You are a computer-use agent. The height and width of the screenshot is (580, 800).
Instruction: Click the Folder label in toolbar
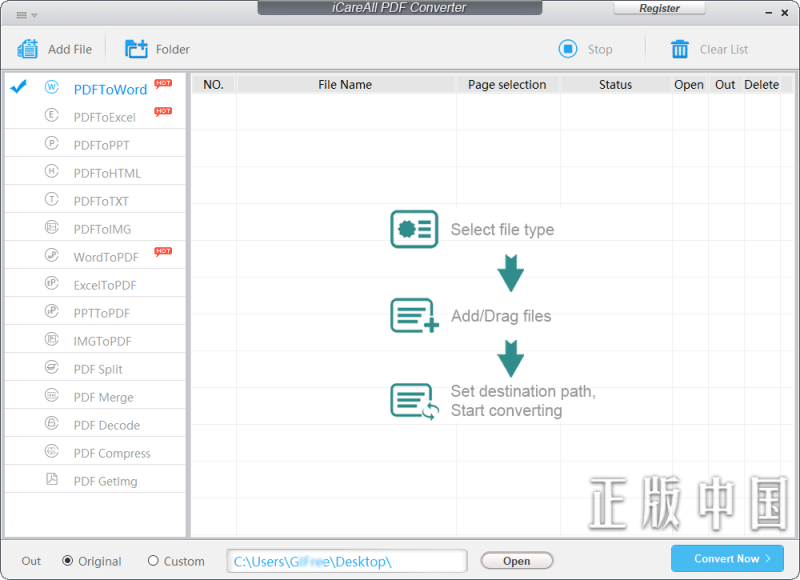click(x=172, y=49)
